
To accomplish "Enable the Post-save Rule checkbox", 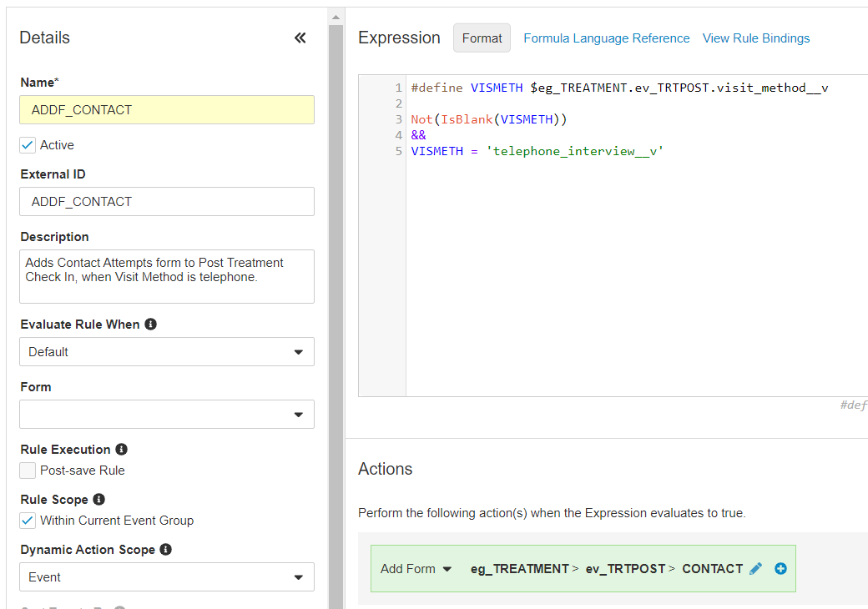I will (x=28, y=471).
